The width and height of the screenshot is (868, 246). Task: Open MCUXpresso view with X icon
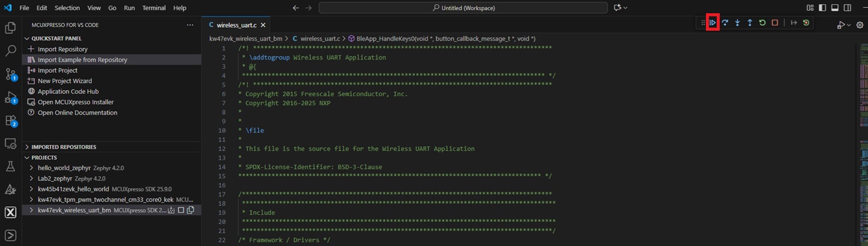click(10, 212)
